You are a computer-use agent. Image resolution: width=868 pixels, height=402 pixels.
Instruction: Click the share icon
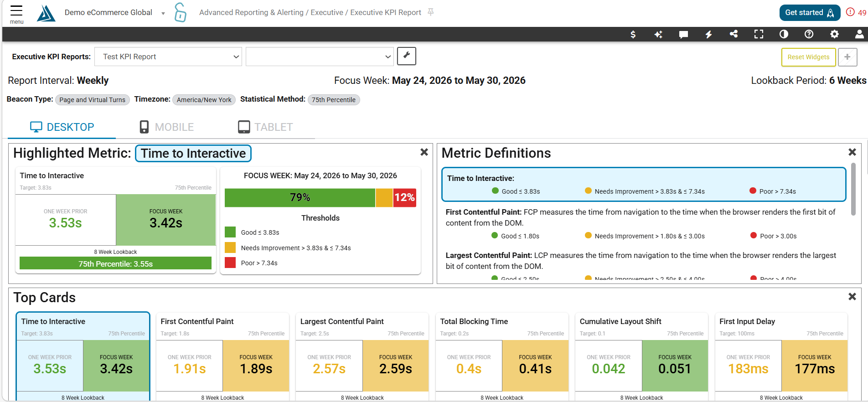pyautogui.click(x=734, y=34)
